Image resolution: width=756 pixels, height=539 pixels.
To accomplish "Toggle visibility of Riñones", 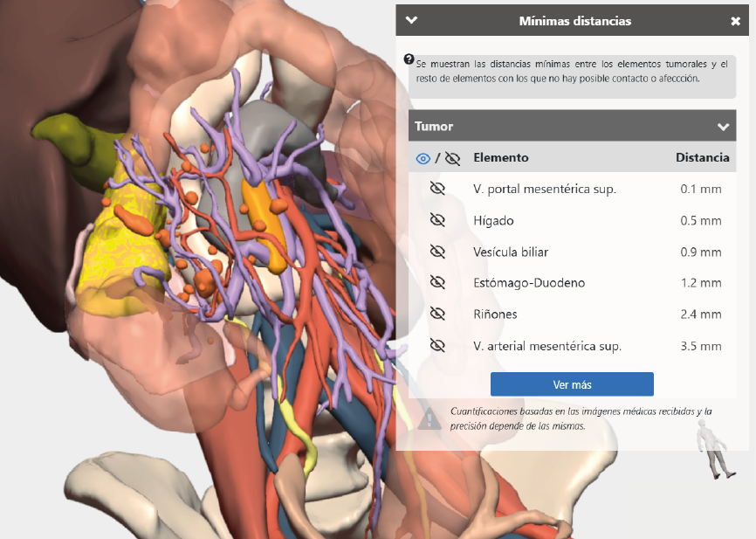I will pos(437,314).
